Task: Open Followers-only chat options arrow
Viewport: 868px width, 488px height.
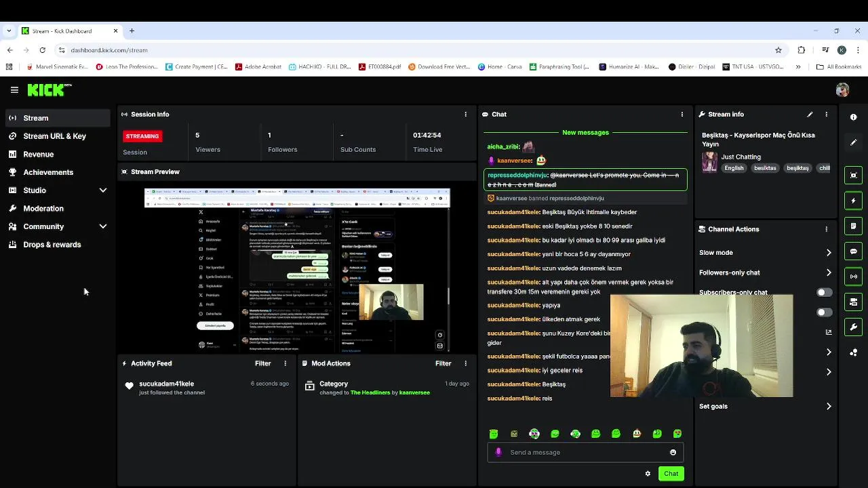Action: tap(829, 272)
